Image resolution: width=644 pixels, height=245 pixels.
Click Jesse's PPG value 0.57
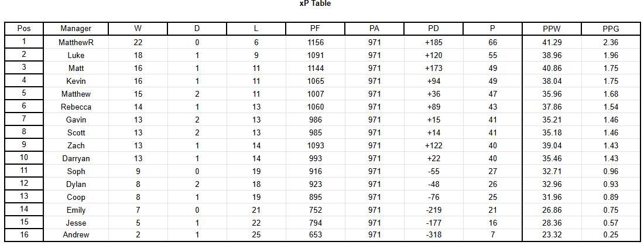(611, 223)
